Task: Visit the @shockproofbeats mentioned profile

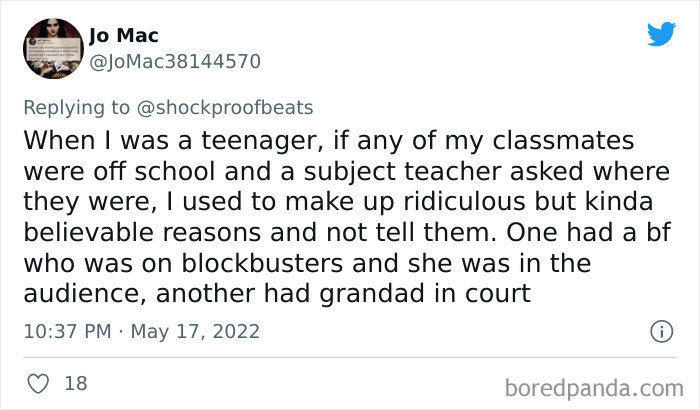Action: (225, 108)
